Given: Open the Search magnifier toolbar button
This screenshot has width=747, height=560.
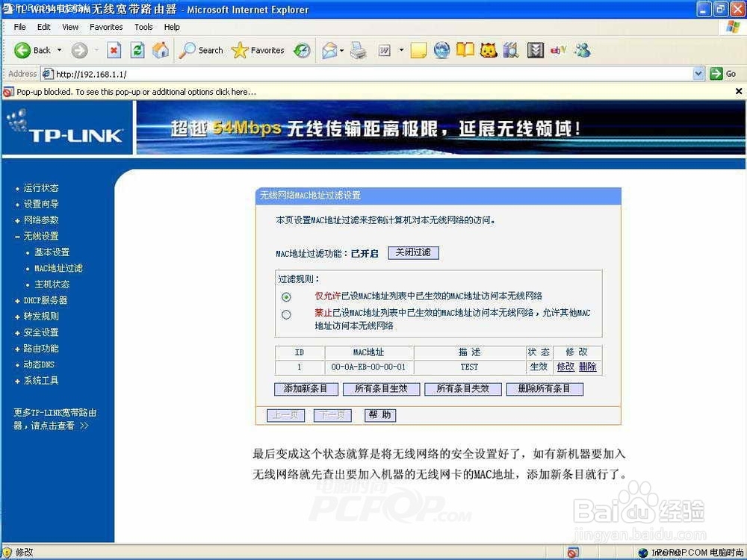Looking at the screenshot, I should click(x=200, y=50).
